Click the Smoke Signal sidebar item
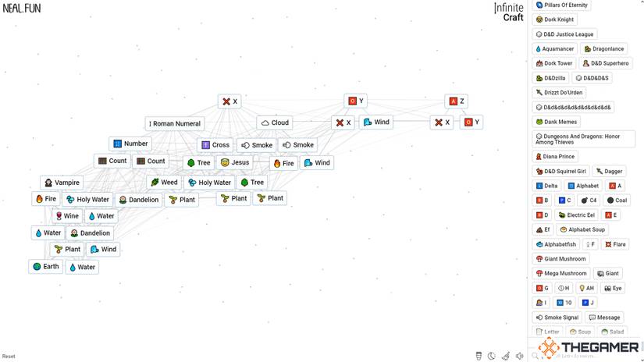This screenshot has height=362, width=644. pyautogui.click(x=557, y=318)
